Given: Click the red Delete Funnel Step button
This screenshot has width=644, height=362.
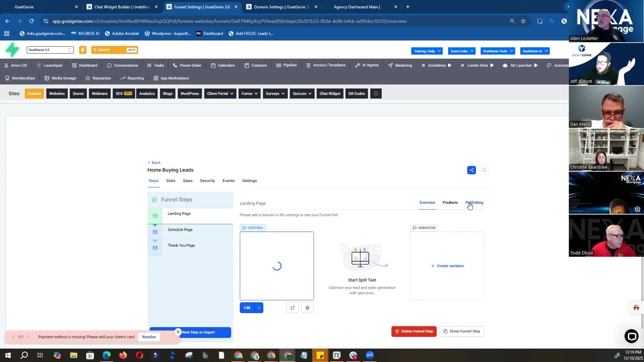Looking at the screenshot, I should click(414, 331).
